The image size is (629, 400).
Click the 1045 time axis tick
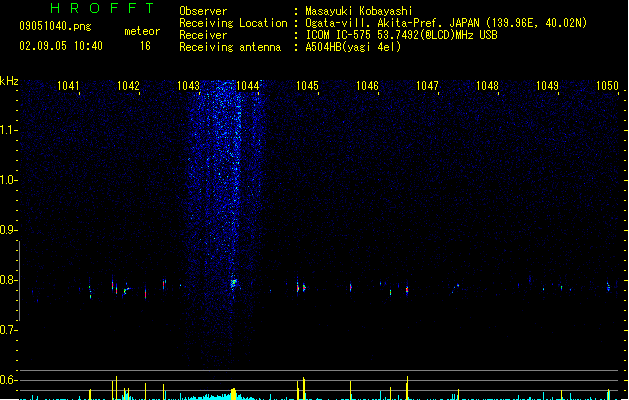click(307, 86)
